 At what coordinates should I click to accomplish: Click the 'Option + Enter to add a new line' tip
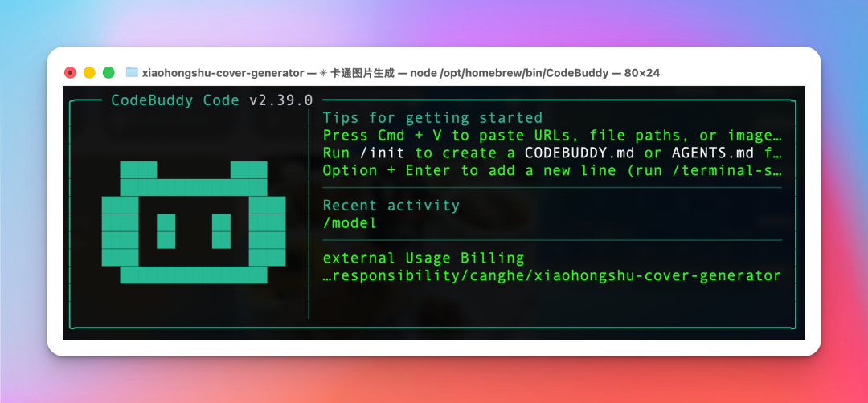pos(552,170)
